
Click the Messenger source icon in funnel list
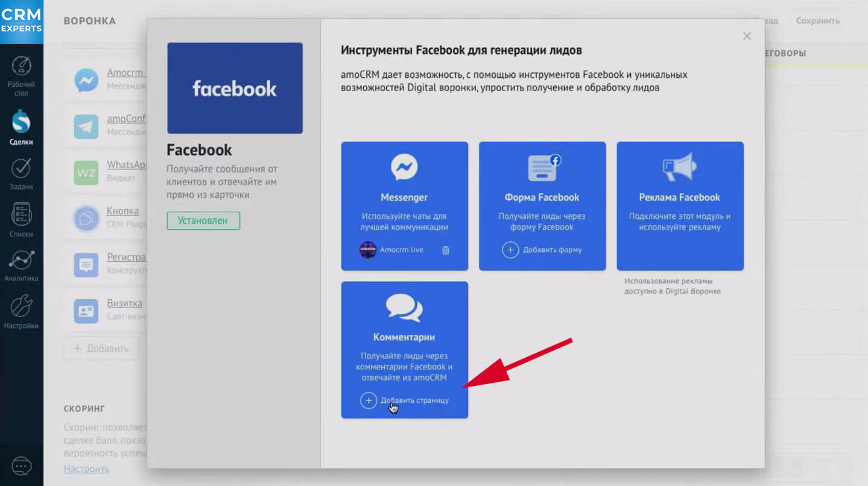[86, 80]
